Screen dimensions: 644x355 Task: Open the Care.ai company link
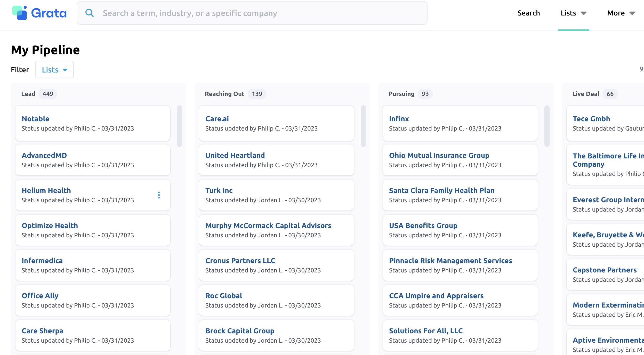click(x=217, y=119)
